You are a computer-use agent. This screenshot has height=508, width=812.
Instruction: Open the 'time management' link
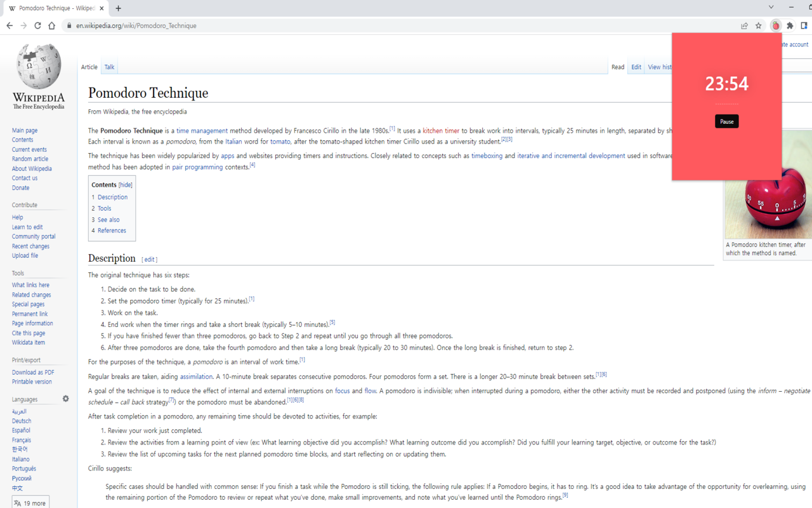(x=202, y=131)
